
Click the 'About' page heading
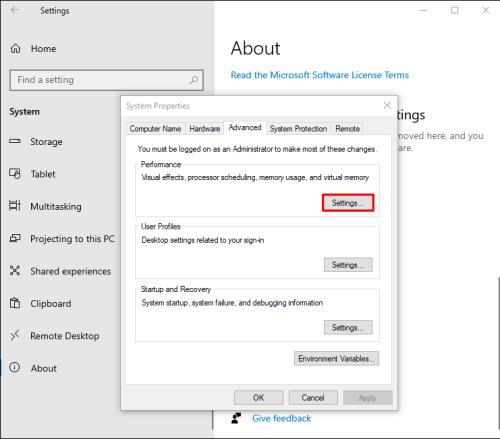256,48
